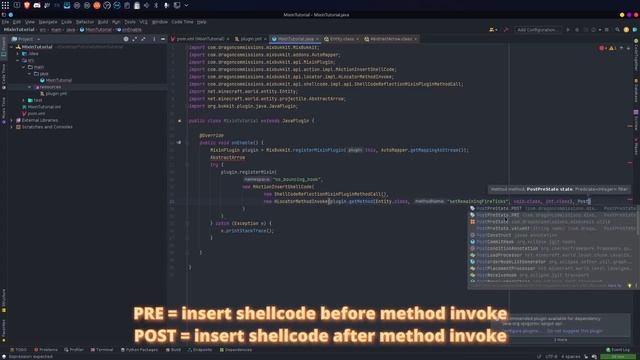Collapse the src folder

18,60
